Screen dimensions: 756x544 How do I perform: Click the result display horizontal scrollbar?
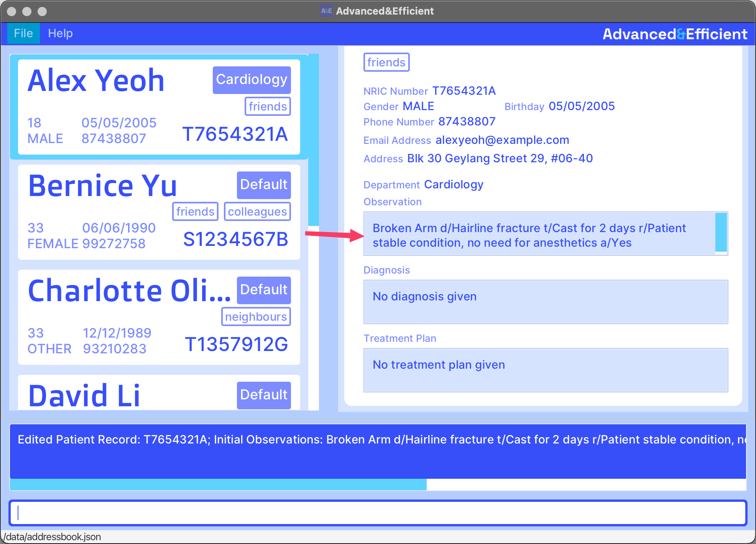tap(218, 485)
